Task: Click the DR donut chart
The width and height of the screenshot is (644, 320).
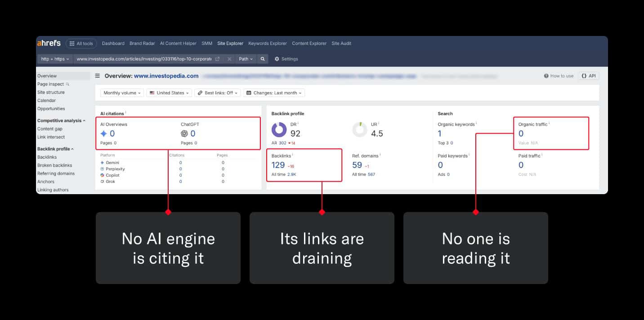Action: click(x=279, y=129)
